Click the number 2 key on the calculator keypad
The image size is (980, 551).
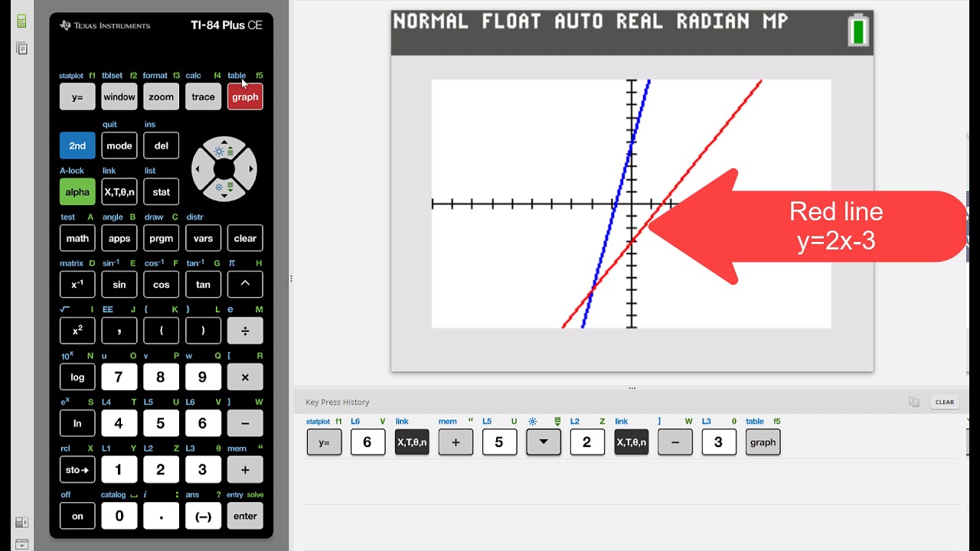[161, 470]
